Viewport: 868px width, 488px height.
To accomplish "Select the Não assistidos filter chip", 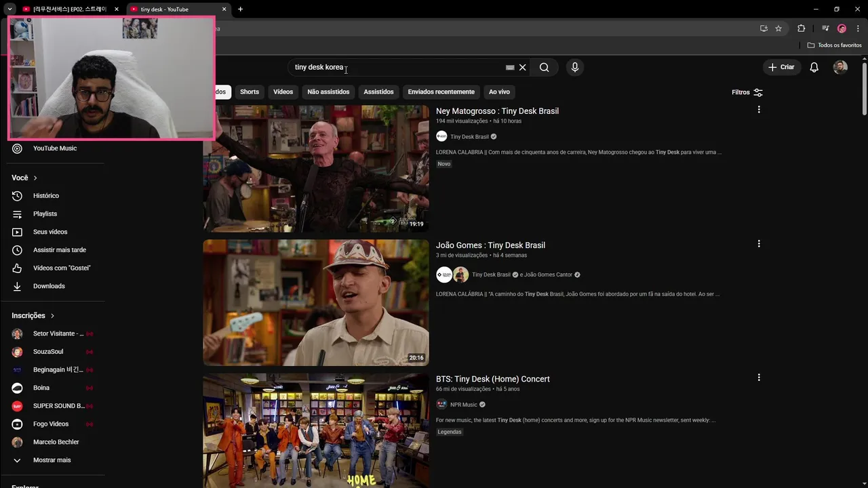I will click(x=328, y=92).
